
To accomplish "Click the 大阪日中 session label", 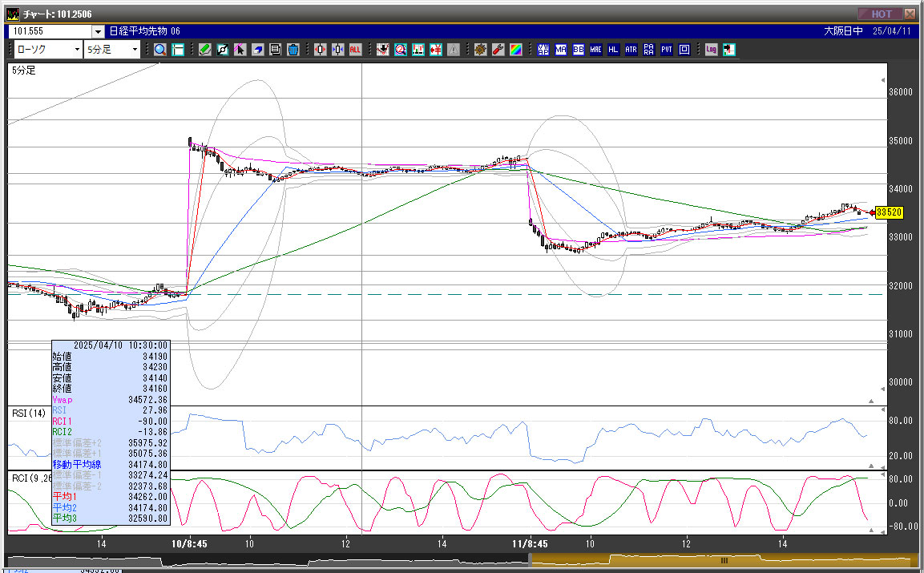I will [843, 30].
